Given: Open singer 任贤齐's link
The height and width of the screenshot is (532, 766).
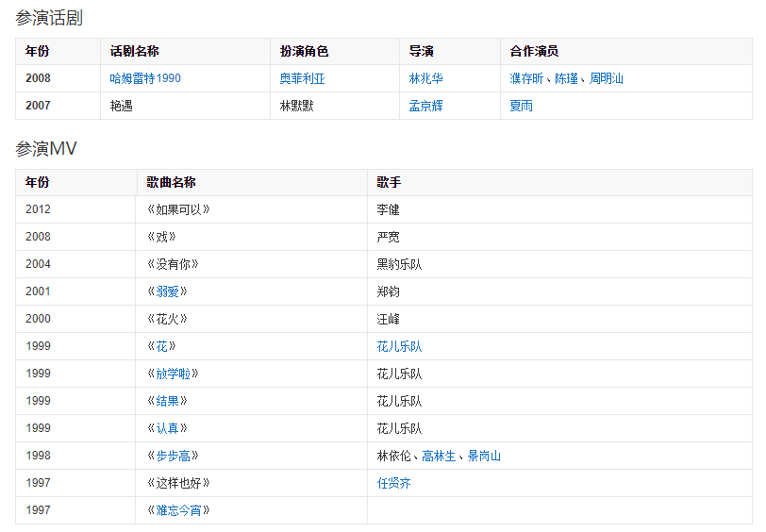Looking at the screenshot, I should (393, 483).
